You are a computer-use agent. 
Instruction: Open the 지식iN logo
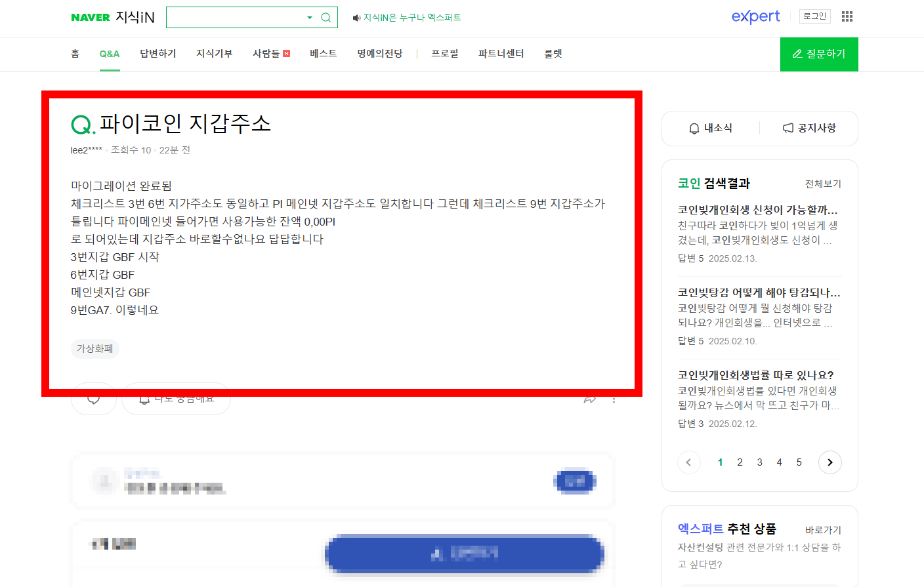[135, 18]
